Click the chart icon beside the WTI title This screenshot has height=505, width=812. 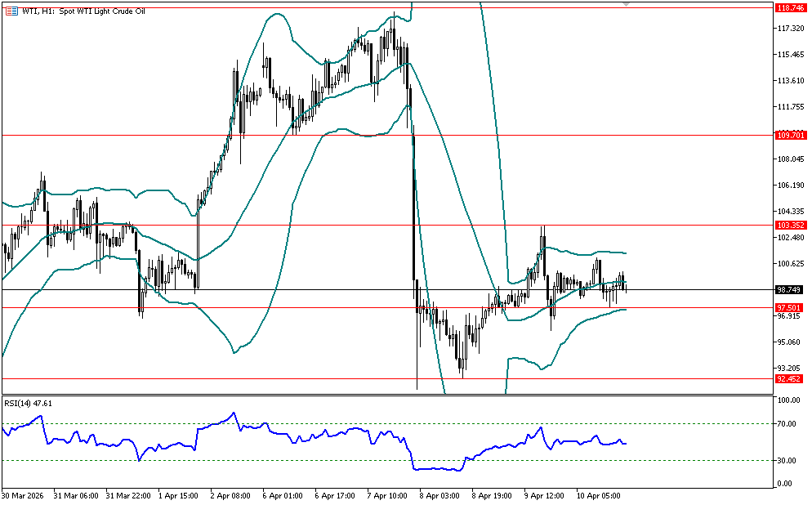click(x=10, y=10)
